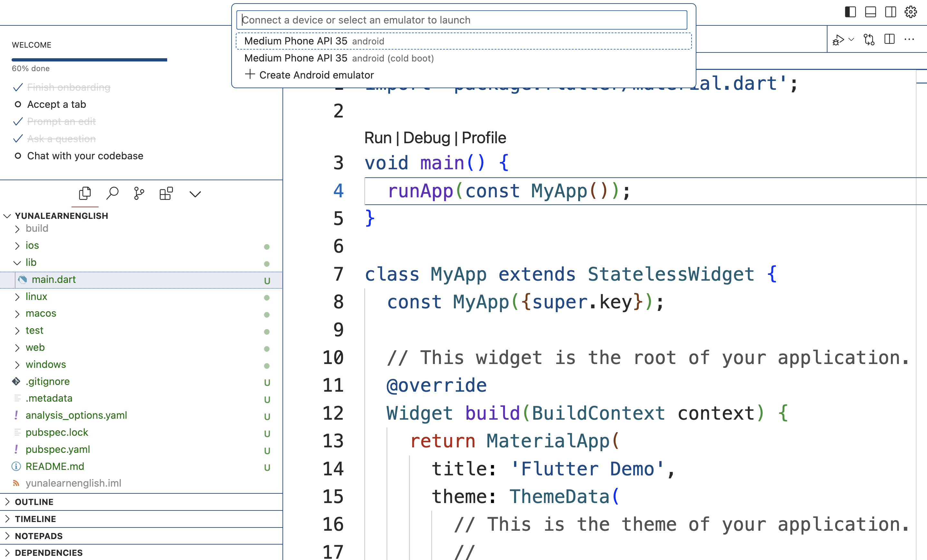Show more views chevron in sidebar
This screenshot has width=927, height=560.
tap(195, 194)
